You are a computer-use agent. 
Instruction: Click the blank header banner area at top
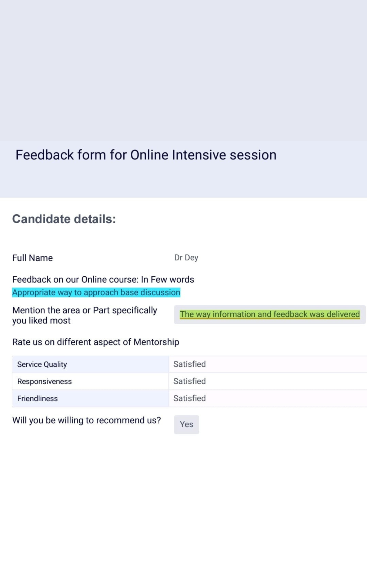(x=183, y=70)
